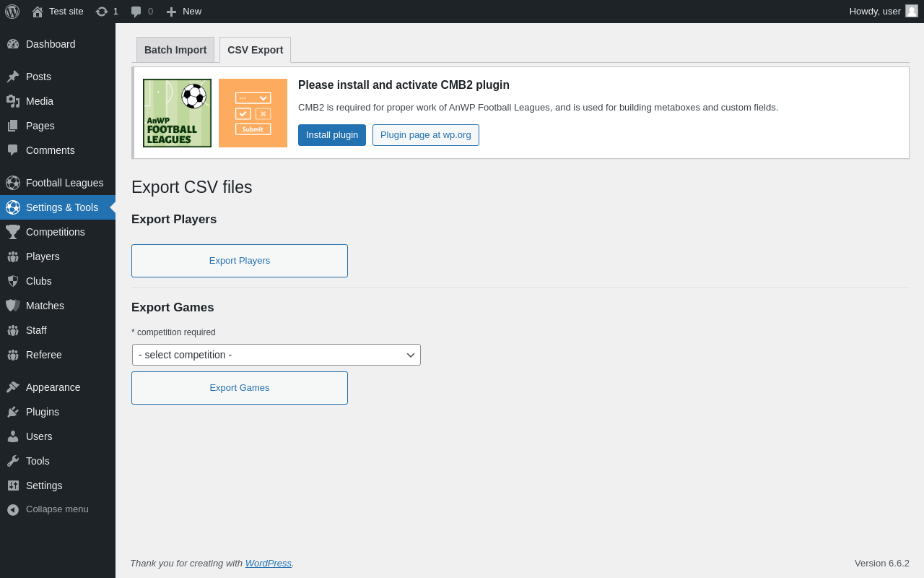Click the '* competition required' note
This screenshot has width=924, height=578.
click(x=173, y=332)
